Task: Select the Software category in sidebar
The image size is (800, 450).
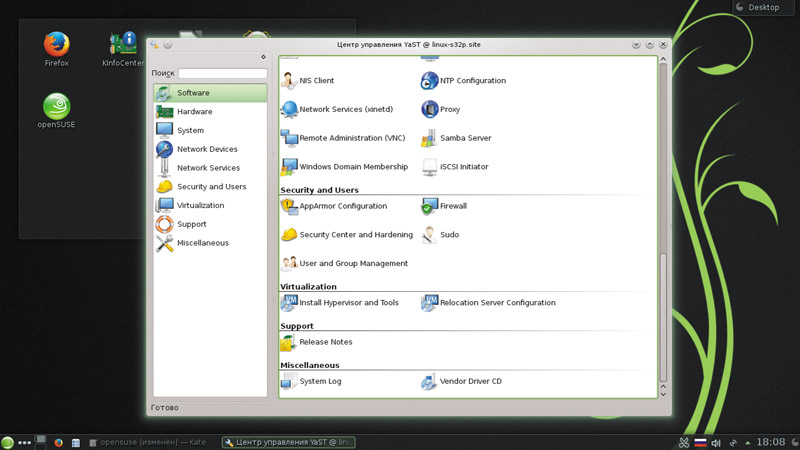Action: point(210,93)
